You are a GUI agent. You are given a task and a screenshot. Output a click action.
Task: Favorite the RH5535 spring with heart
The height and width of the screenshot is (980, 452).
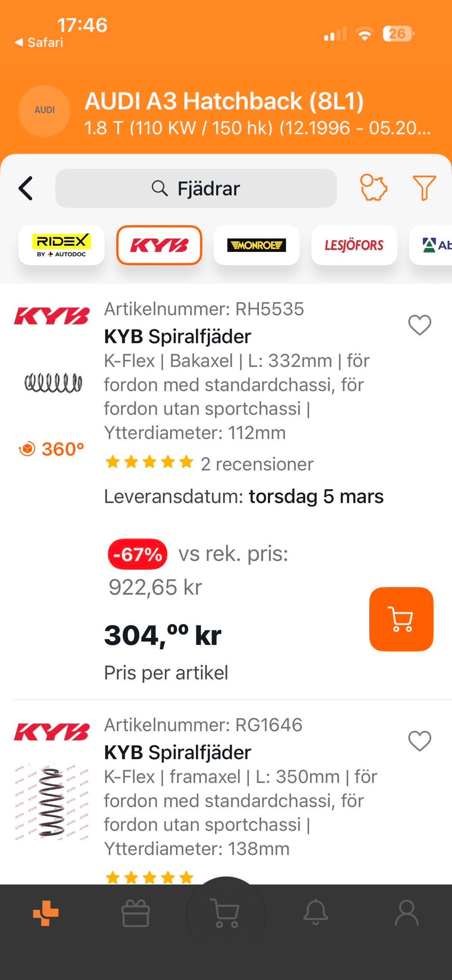(x=420, y=325)
